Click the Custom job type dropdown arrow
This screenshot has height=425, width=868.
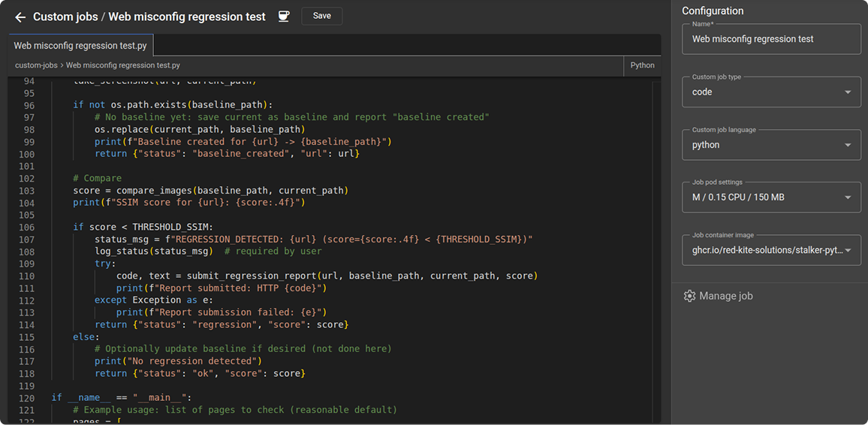[848, 92]
